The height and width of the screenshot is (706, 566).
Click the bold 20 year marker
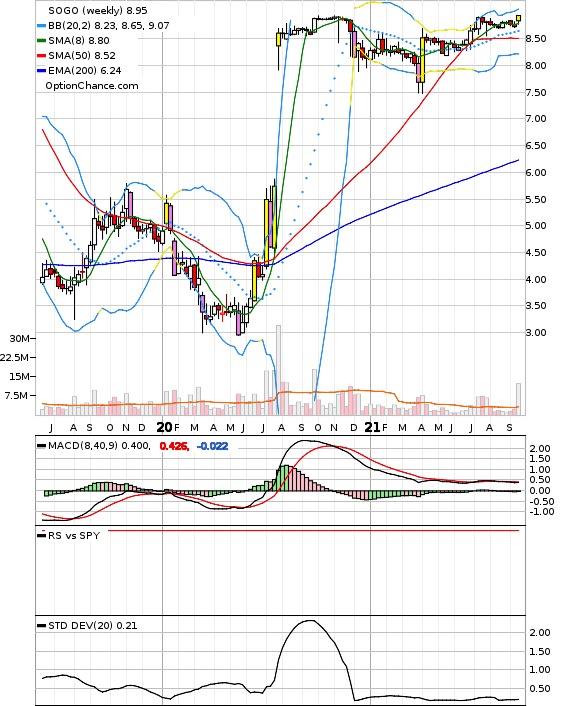(164, 427)
